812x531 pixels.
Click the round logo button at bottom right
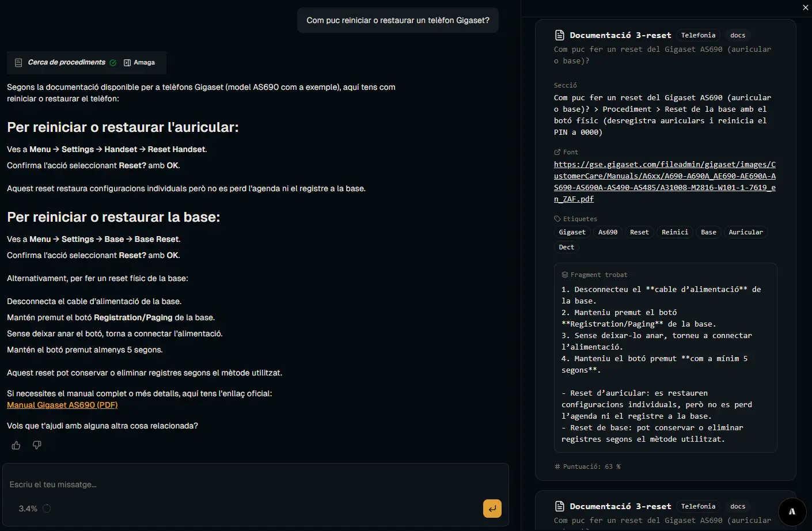(792, 511)
